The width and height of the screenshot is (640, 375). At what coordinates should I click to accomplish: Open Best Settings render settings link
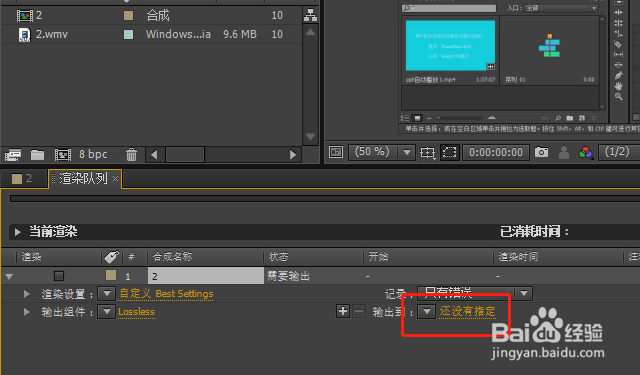click(x=166, y=294)
